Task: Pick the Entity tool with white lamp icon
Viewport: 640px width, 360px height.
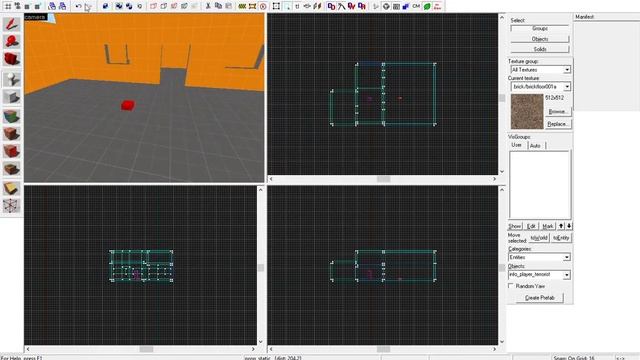Action: (11, 79)
